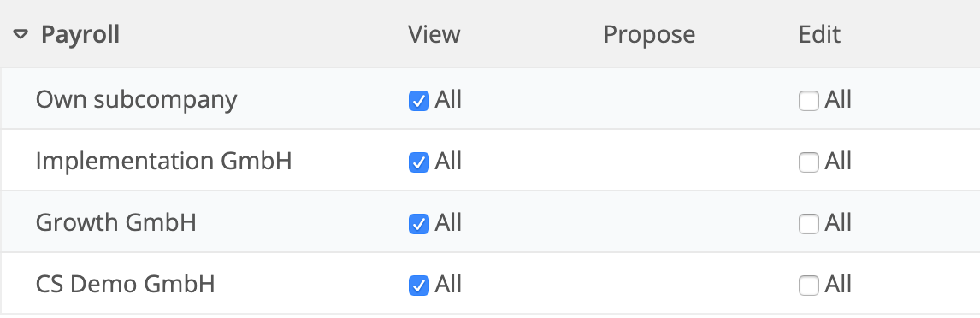Uncheck View All for CS Demo GmbH
The width and height of the screenshot is (980, 318).
pyautogui.click(x=419, y=286)
